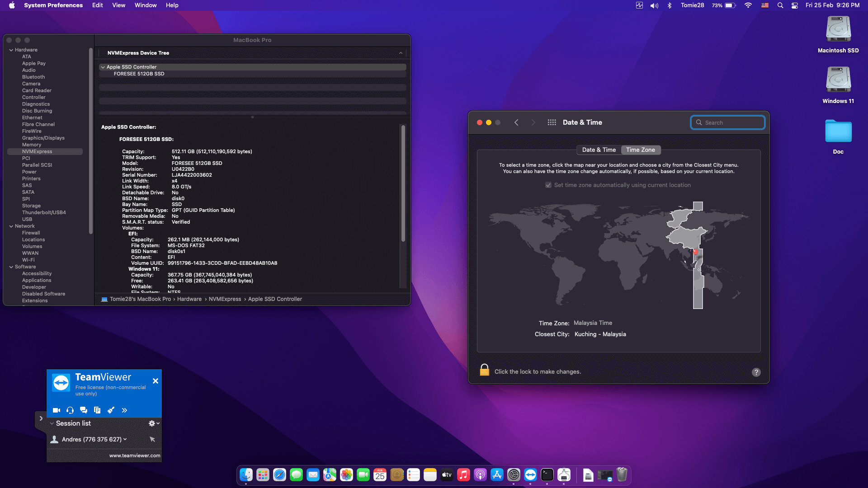Open Notes from the Dock
Viewport: 868px width, 488px height.
pos(430,475)
